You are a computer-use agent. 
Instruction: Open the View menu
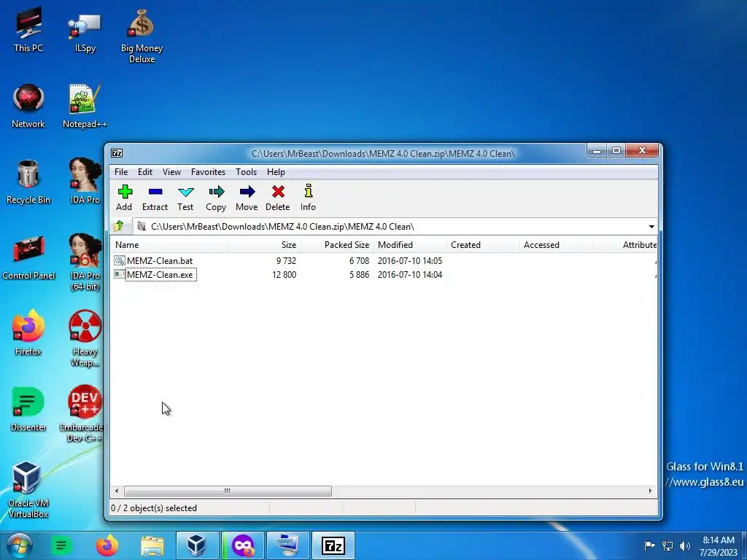[x=171, y=172]
